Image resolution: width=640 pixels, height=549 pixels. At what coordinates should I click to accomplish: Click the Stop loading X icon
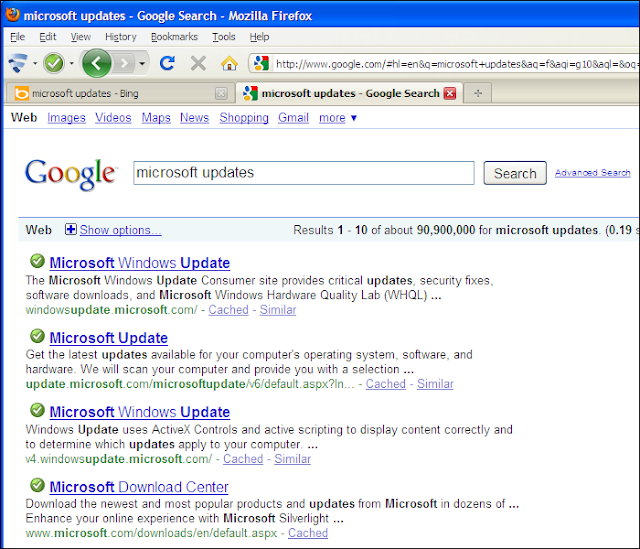[x=198, y=63]
